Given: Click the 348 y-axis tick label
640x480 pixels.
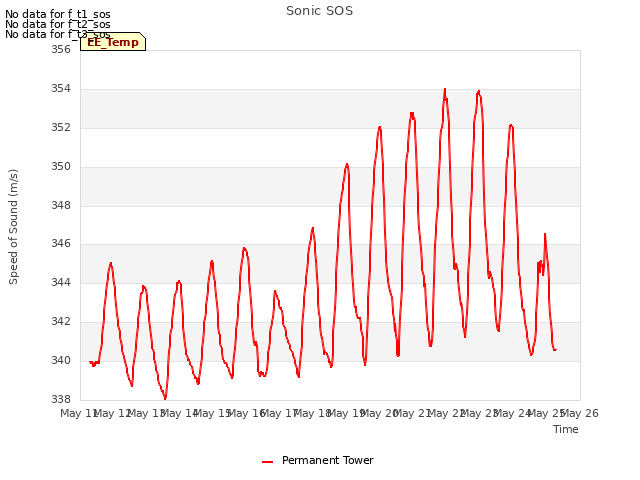Looking at the screenshot, I should (61, 205).
